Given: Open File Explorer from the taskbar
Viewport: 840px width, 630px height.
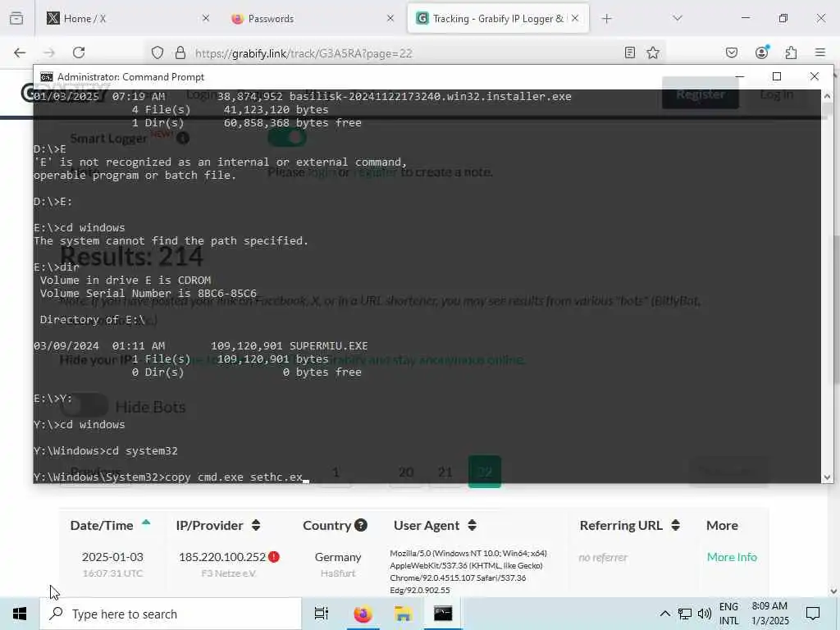Looking at the screenshot, I should (403, 614).
